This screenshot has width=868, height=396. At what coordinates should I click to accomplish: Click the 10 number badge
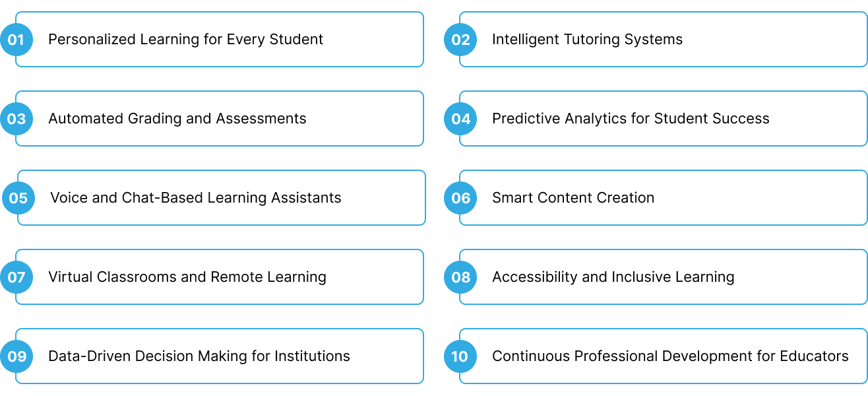click(x=460, y=356)
